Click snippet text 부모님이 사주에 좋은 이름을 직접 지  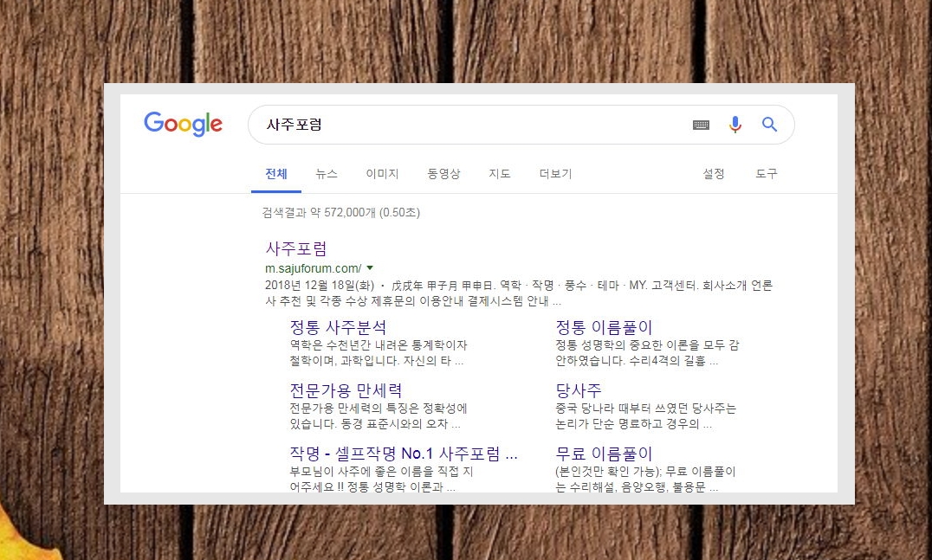pyautogui.click(x=381, y=472)
